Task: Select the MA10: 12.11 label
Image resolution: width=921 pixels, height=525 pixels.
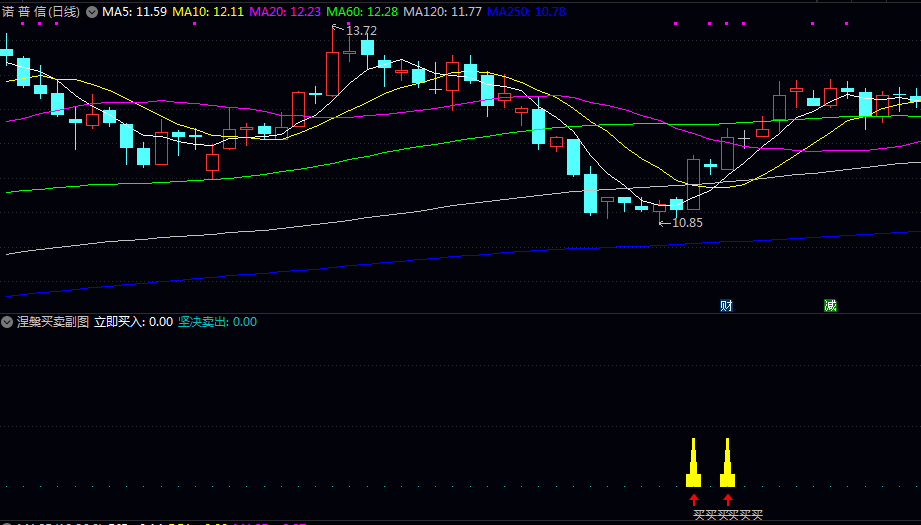Action: point(208,12)
